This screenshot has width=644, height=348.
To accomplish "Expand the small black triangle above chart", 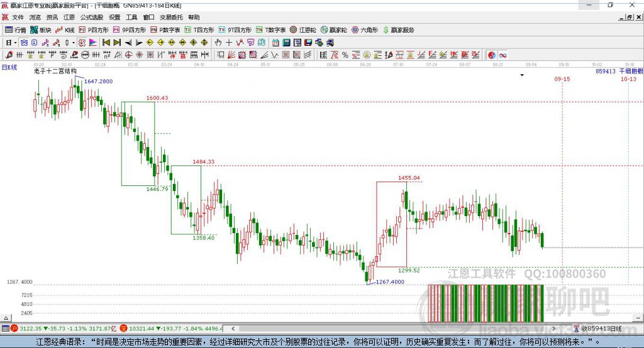I will [522, 75].
